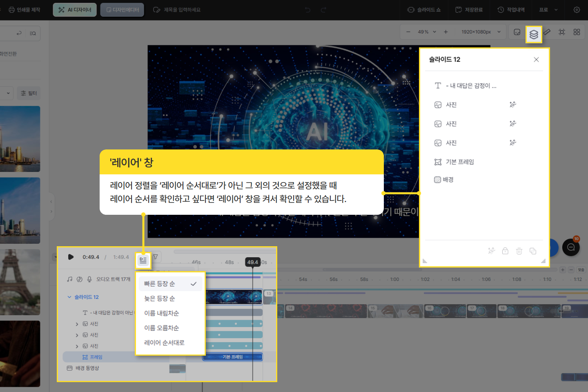This screenshot has width=588, height=392.
Task: Click the lock icon in layer panel
Action: (505, 251)
